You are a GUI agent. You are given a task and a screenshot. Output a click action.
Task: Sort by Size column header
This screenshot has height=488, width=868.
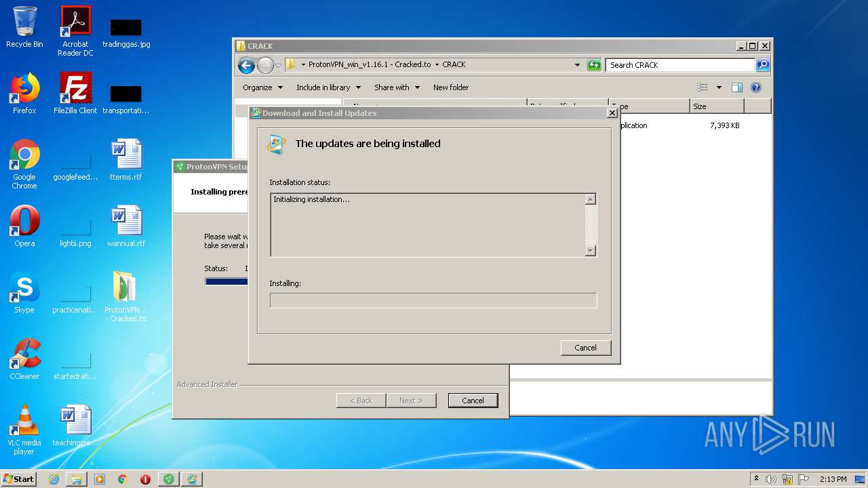point(717,106)
